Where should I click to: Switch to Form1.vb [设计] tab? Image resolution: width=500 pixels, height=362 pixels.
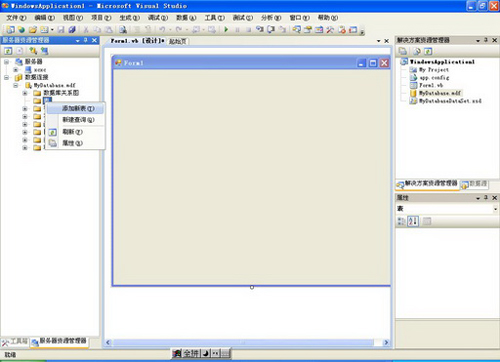pos(137,41)
